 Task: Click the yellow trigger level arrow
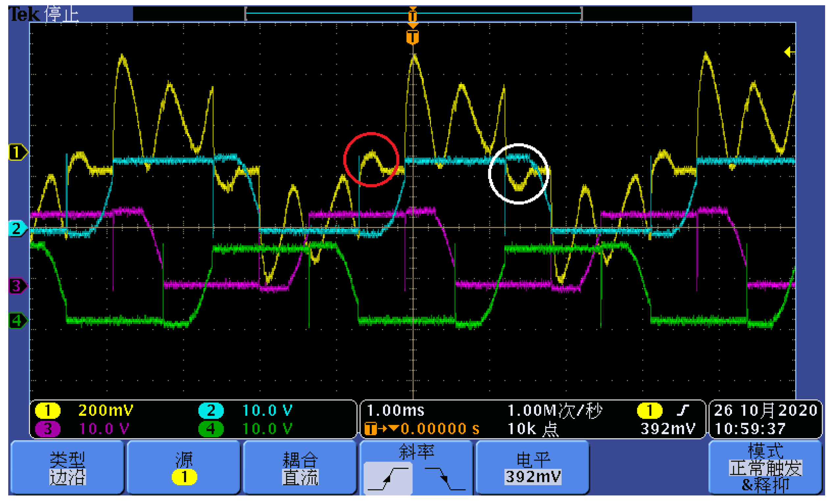[789, 52]
